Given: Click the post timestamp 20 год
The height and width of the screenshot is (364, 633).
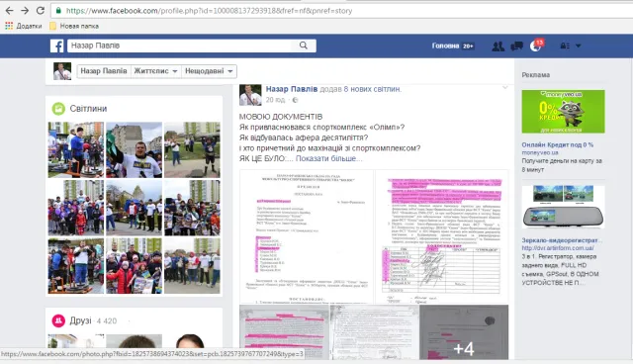Looking at the screenshot, I should pos(275,100).
